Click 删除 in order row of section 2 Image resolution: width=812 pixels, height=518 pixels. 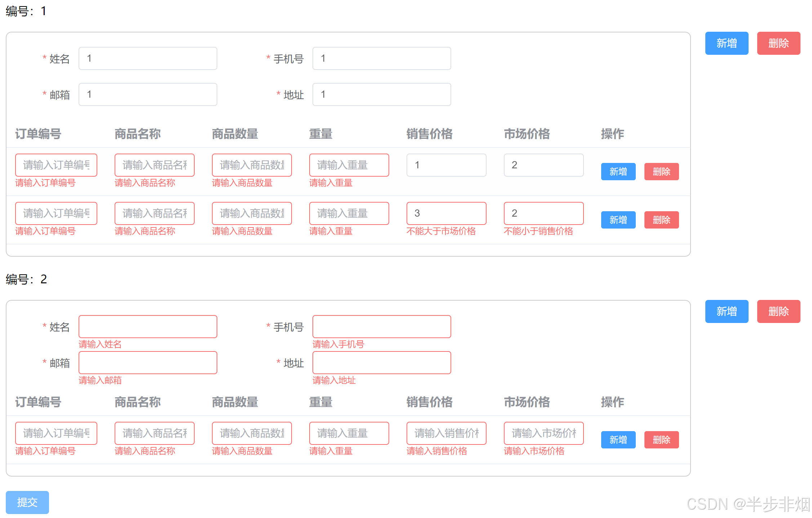pyautogui.click(x=661, y=440)
